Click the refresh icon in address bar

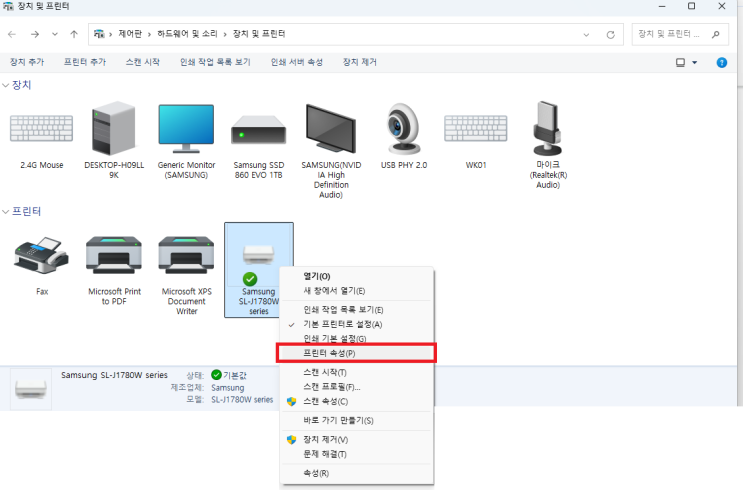click(610, 35)
